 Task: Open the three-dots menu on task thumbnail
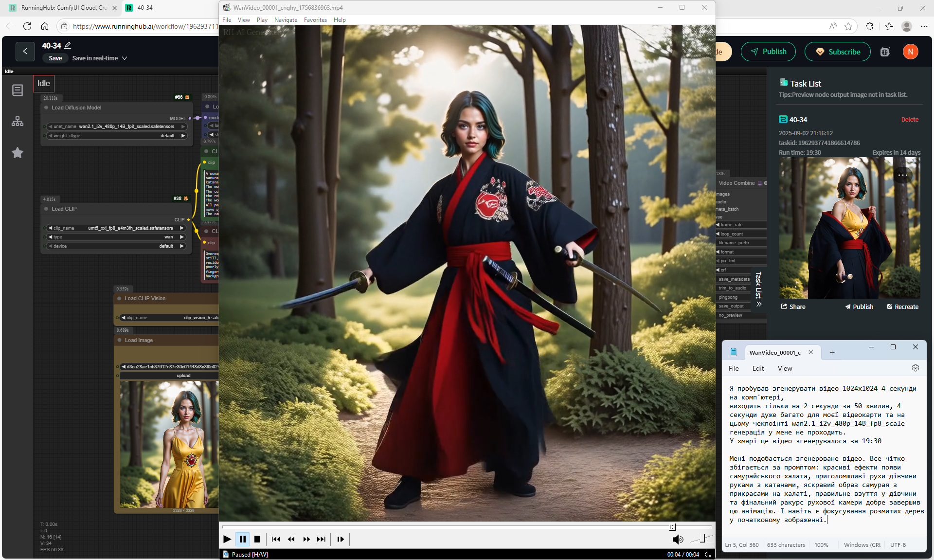(x=902, y=175)
